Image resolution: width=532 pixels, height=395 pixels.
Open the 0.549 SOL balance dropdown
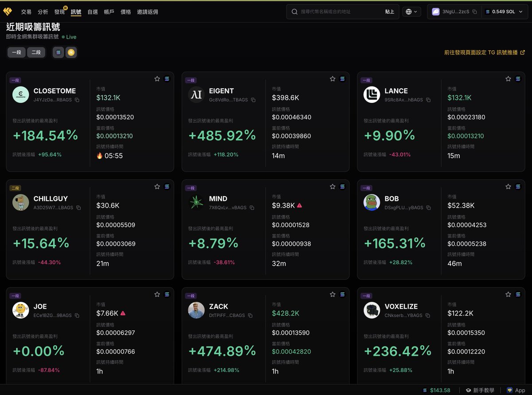pos(504,12)
